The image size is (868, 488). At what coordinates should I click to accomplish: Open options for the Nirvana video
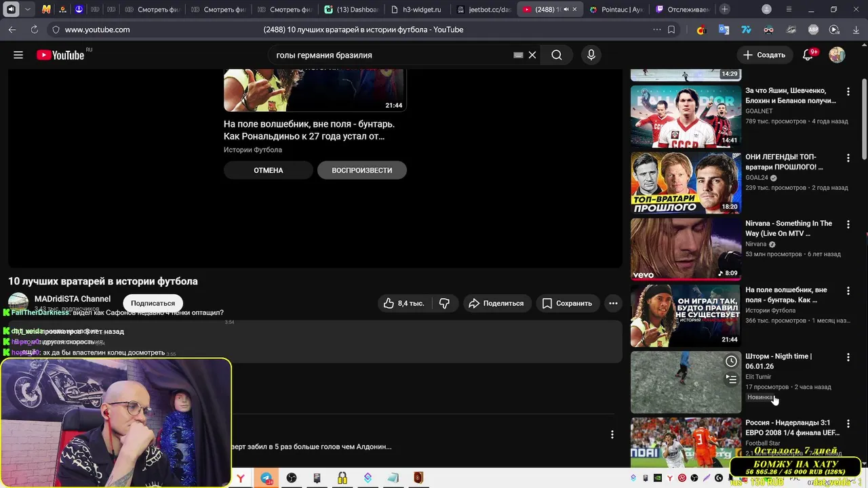pyautogui.click(x=848, y=224)
